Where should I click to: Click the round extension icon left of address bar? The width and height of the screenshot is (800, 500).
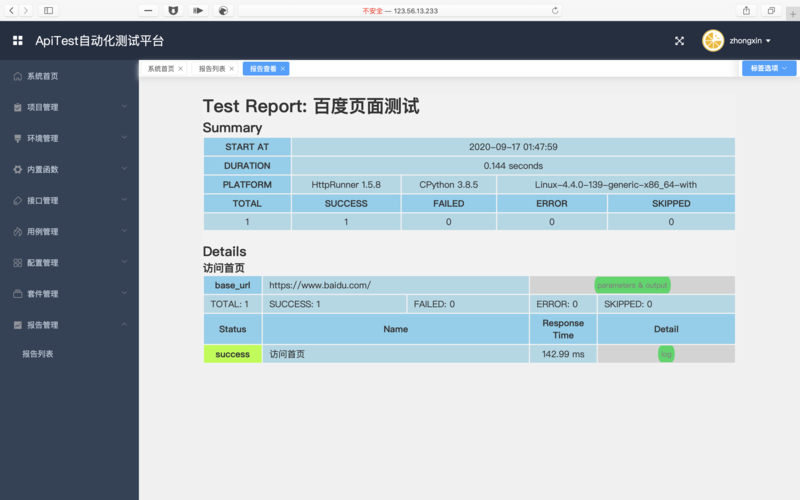point(223,10)
